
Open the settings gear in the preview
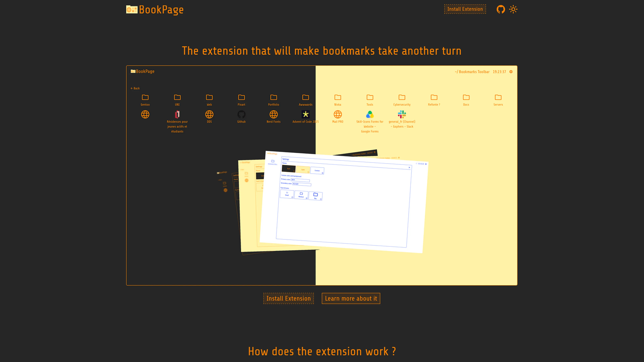(511, 72)
